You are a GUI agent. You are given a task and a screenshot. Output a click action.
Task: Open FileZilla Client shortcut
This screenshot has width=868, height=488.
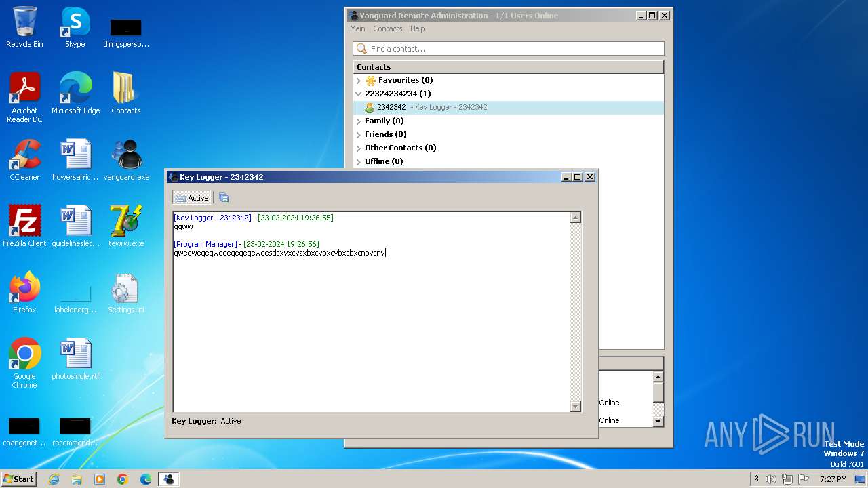click(24, 226)
